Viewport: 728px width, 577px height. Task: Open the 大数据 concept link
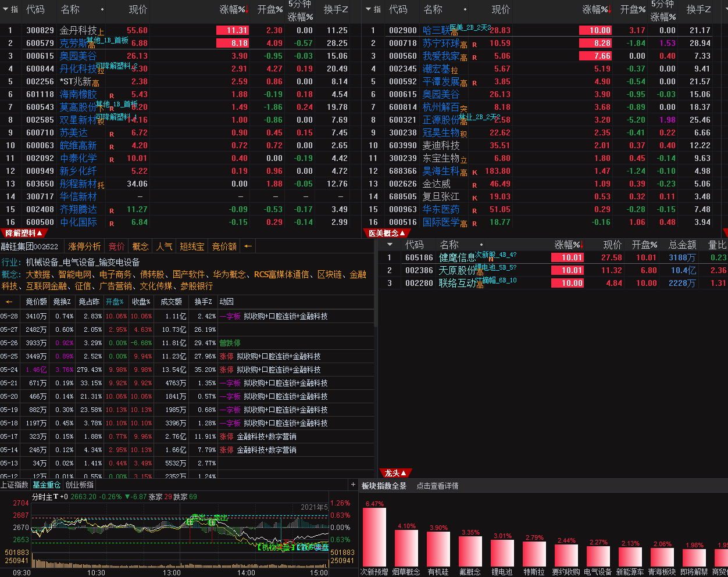tap(38, 274)
